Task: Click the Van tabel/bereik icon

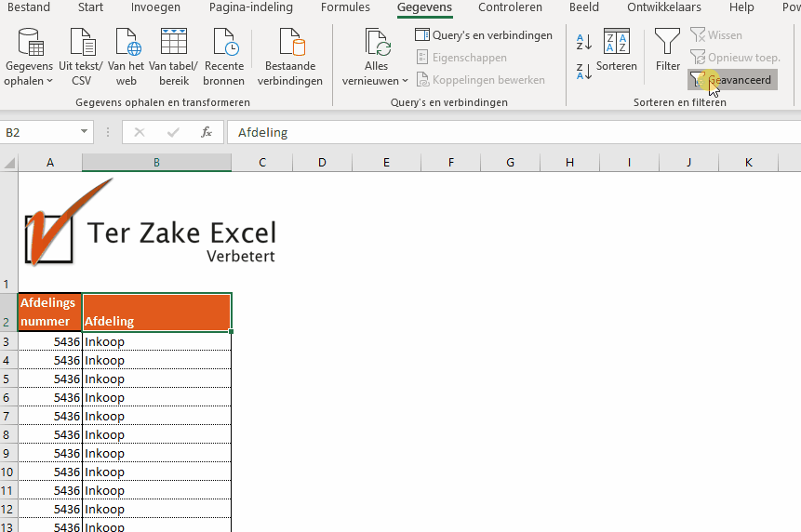Action: 174,44
